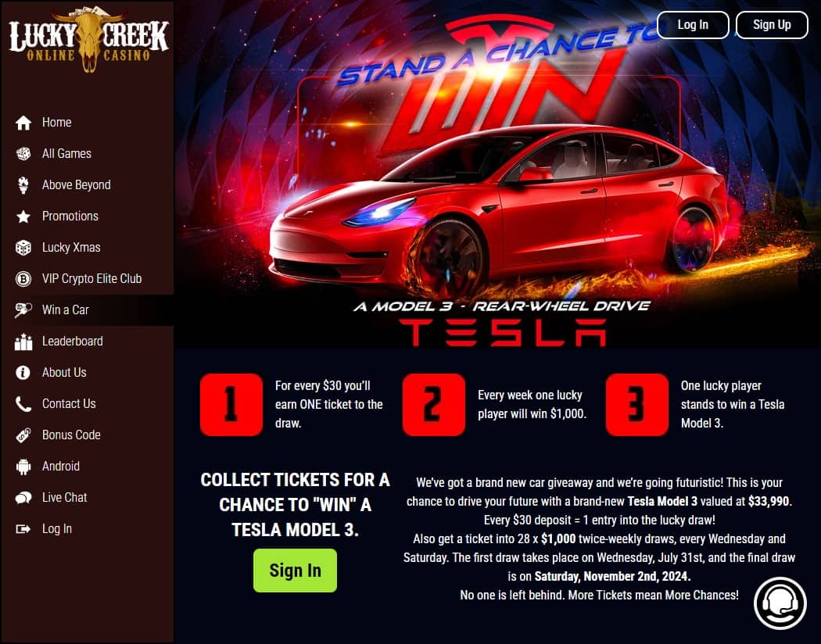
Task: Click the top-right Log In button
Action: tap(693, 24)
